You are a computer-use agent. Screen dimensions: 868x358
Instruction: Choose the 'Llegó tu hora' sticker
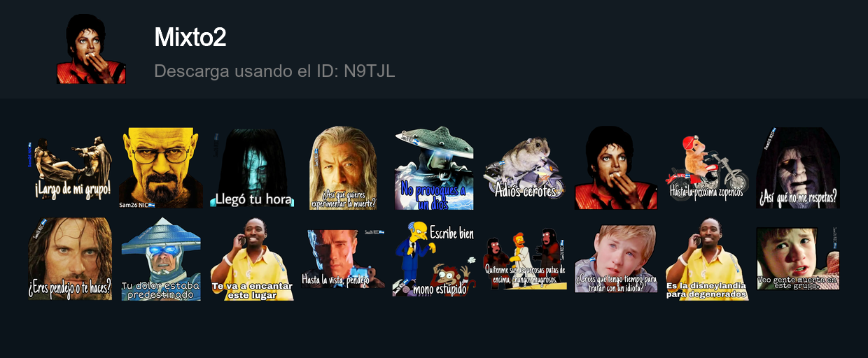[x=252, y=168]
